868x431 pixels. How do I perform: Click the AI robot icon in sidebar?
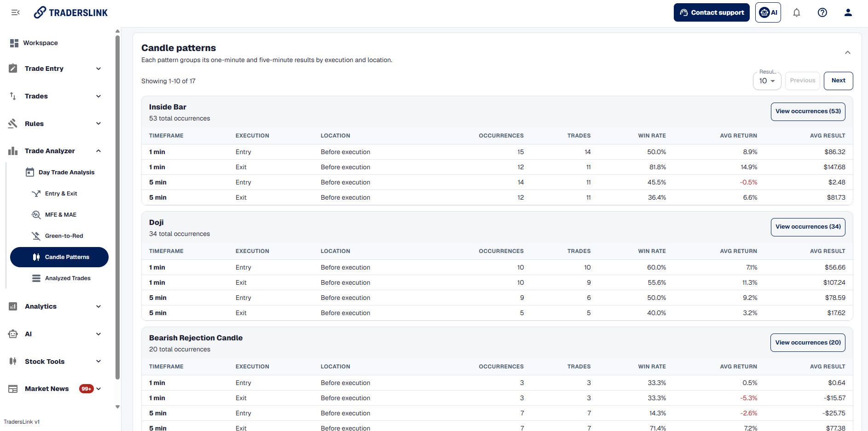(x=13, y=334)
